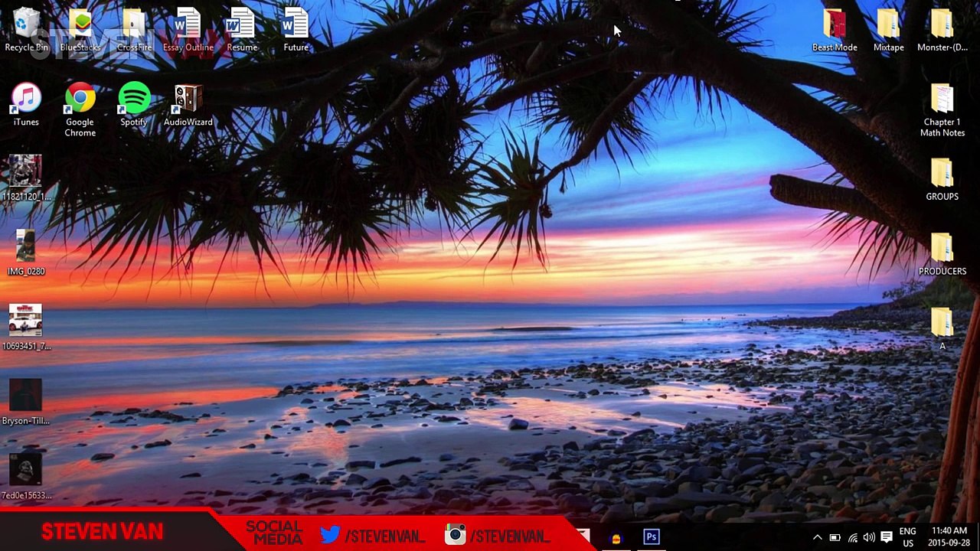Select the GROUPS folder
This screenshot has width=980, height=551.
(x=942, y=179)
